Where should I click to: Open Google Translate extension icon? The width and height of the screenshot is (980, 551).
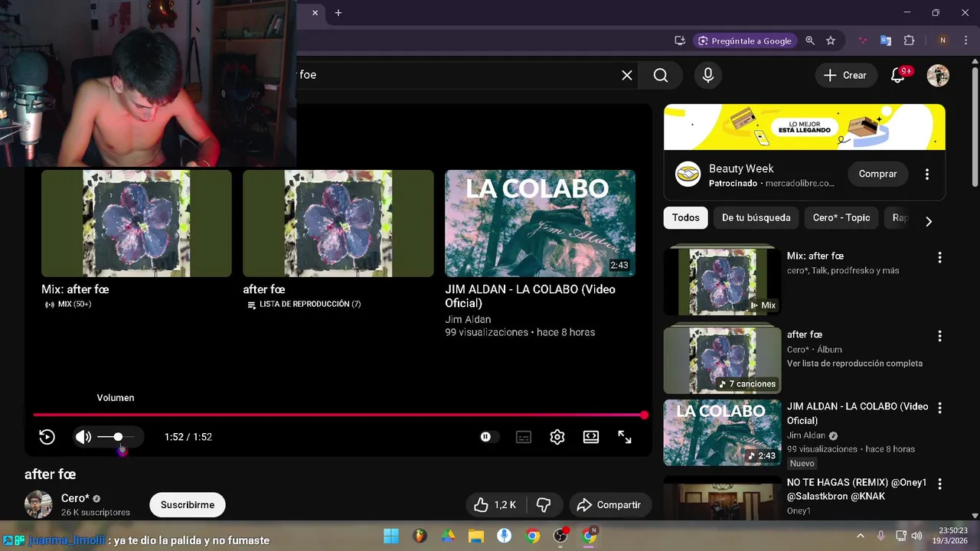coord(886,41)
